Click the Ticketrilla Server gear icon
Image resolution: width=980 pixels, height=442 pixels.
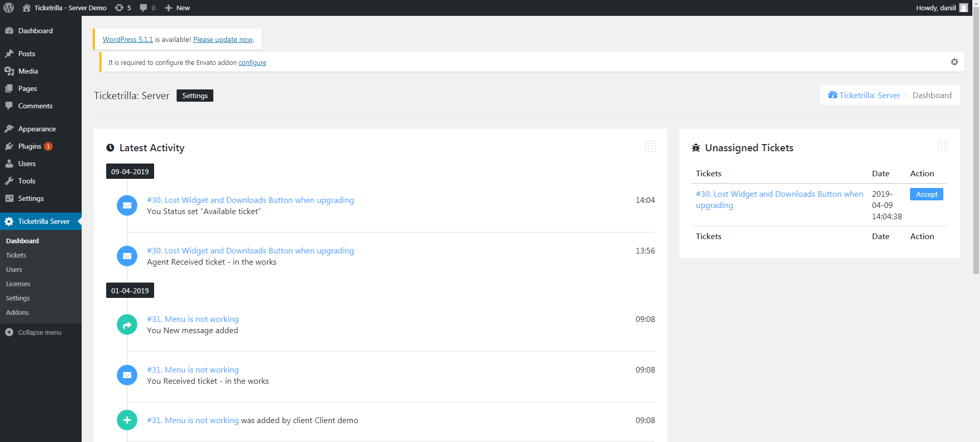[x=9, y=221]
